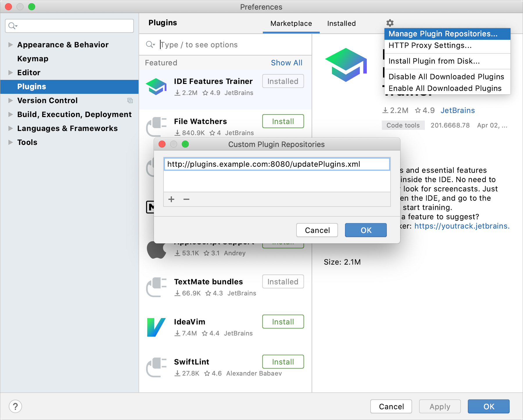
Task: Click Show All featured plugins link
Action: [x=286, y=63]
